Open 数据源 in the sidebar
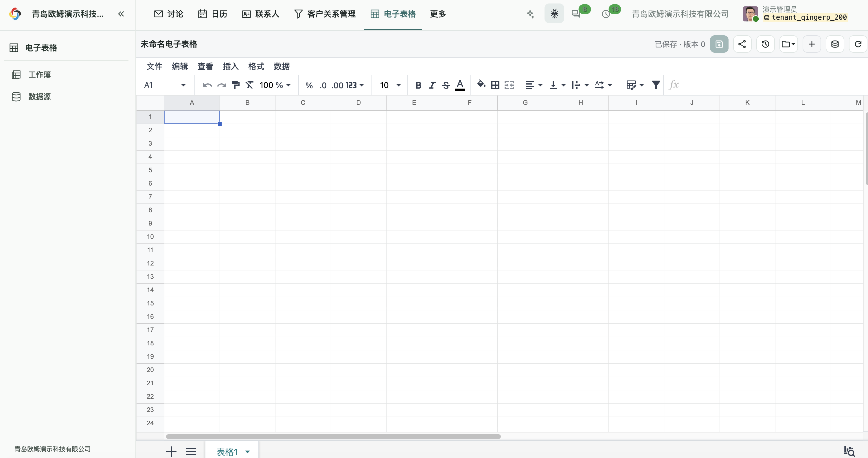This screenshot has width=868, height=458. pyautogui.click(x=39, y=97)
